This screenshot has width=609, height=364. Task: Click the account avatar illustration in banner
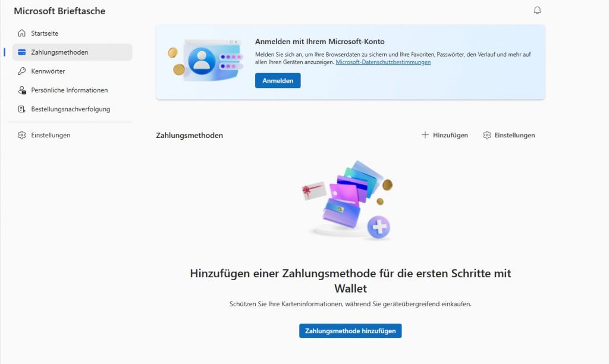point(202,60)
